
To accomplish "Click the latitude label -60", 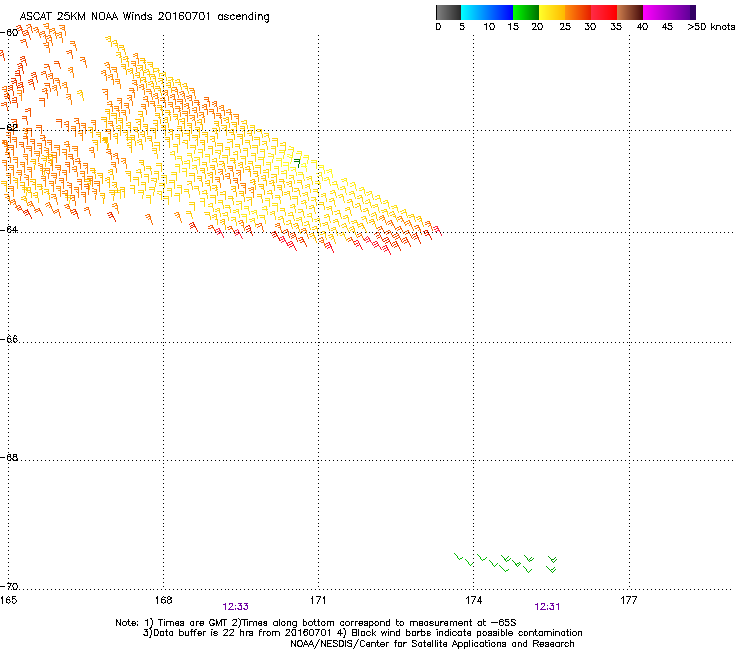I will click(x=9, y=33).
